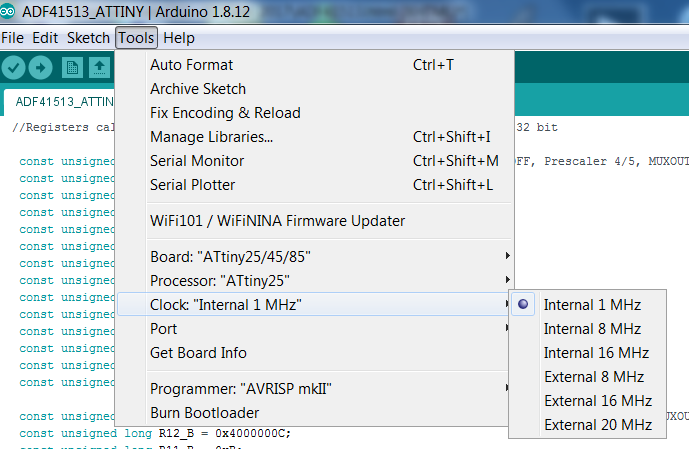Click the R12_B = 0x4000000C code line

(x=155, y=434)
